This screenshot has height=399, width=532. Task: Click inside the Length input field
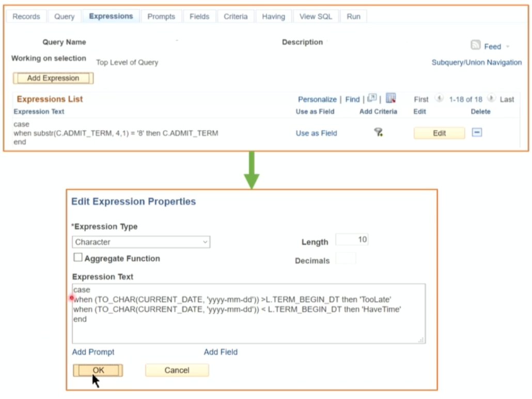[351, 239]
